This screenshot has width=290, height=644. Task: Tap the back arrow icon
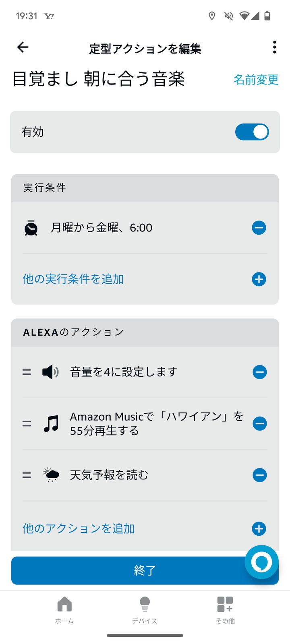click(23, 47)
